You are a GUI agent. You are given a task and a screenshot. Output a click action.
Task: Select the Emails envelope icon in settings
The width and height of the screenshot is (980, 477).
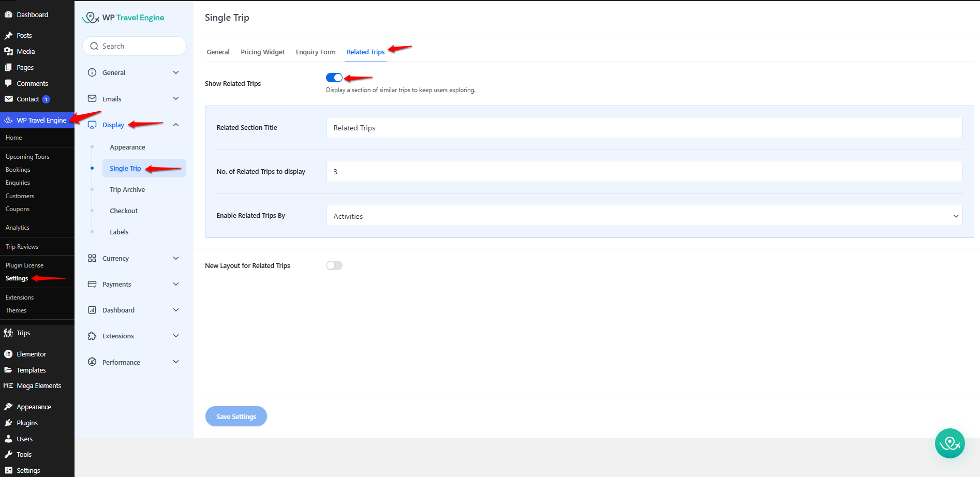[x=92, y=98]
